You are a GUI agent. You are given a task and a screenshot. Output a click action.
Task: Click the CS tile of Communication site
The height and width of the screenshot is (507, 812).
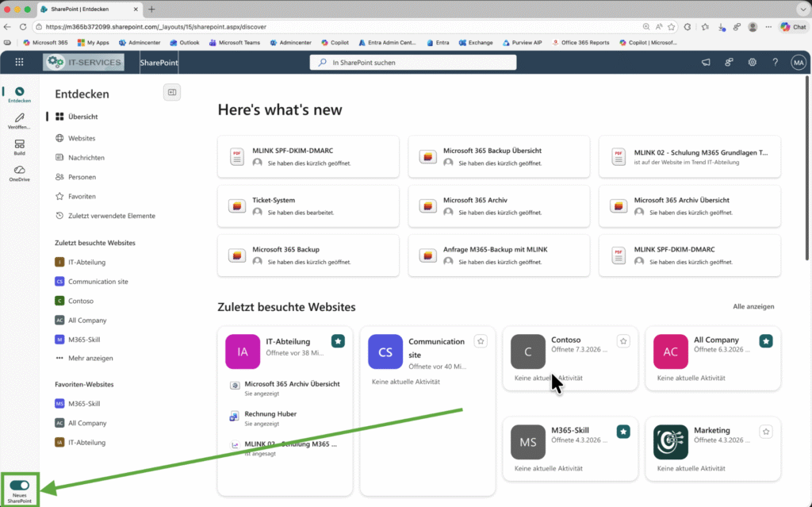(x=385, y=351)
